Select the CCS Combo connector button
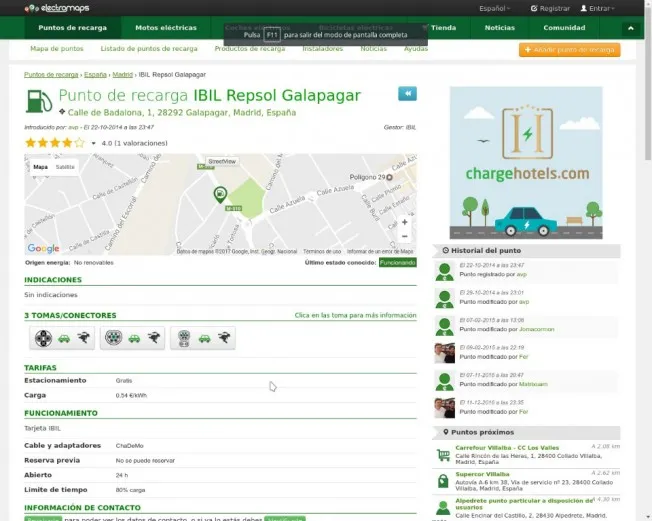652x521 pixels. point(203,338)
